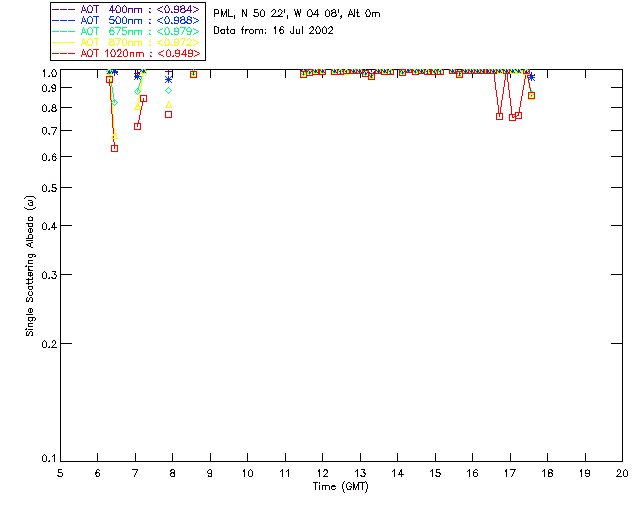Select the y-axis tick label '0.3'

pos(49,275)
